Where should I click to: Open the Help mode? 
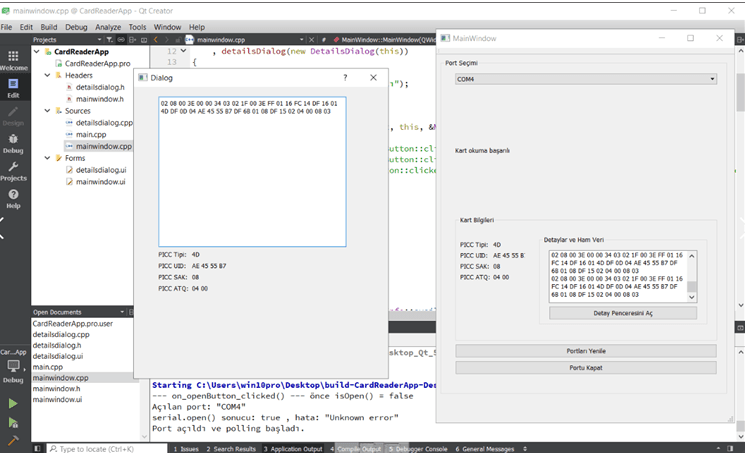pyautogui.click(x=13, y=199)
